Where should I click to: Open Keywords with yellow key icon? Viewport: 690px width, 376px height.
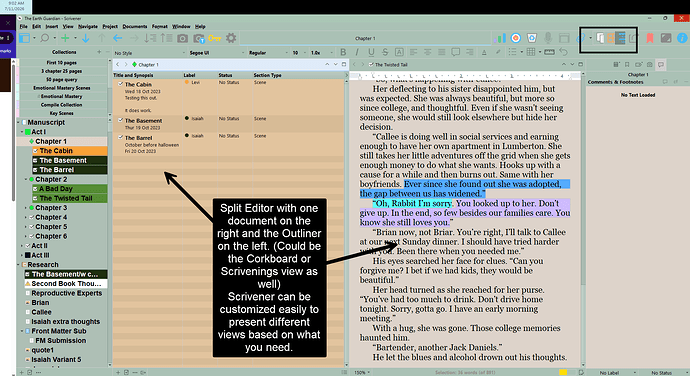(214, 38)
